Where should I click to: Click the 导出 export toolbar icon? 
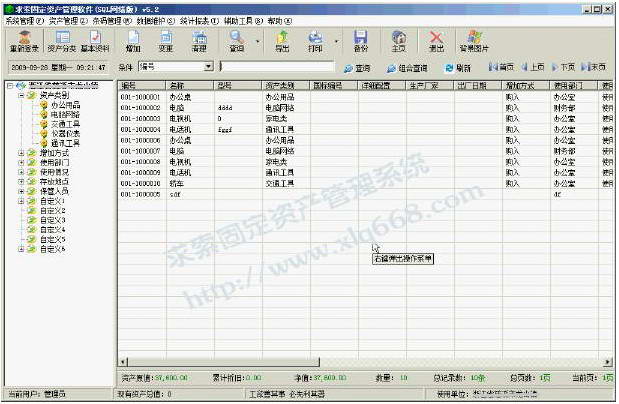(282, 41)
